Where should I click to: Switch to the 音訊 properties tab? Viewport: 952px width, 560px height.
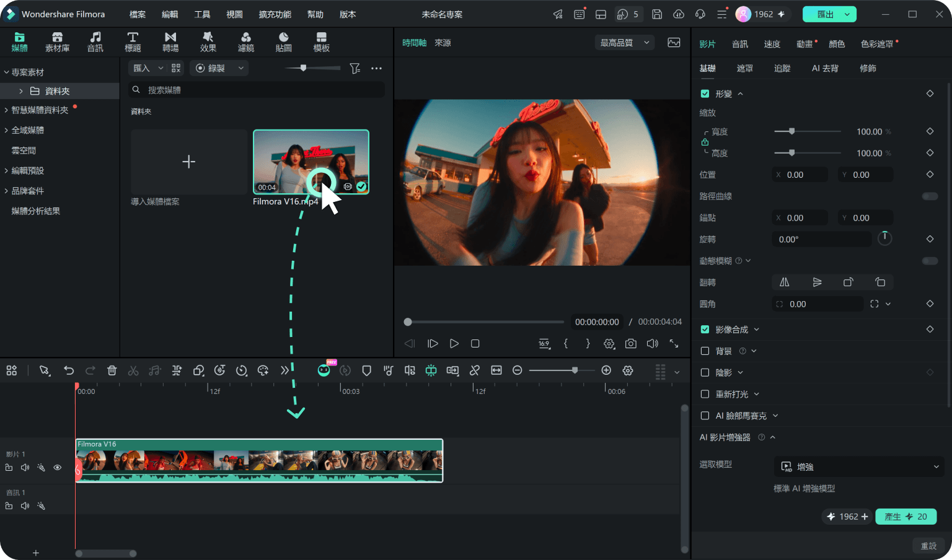pos(740,44)
